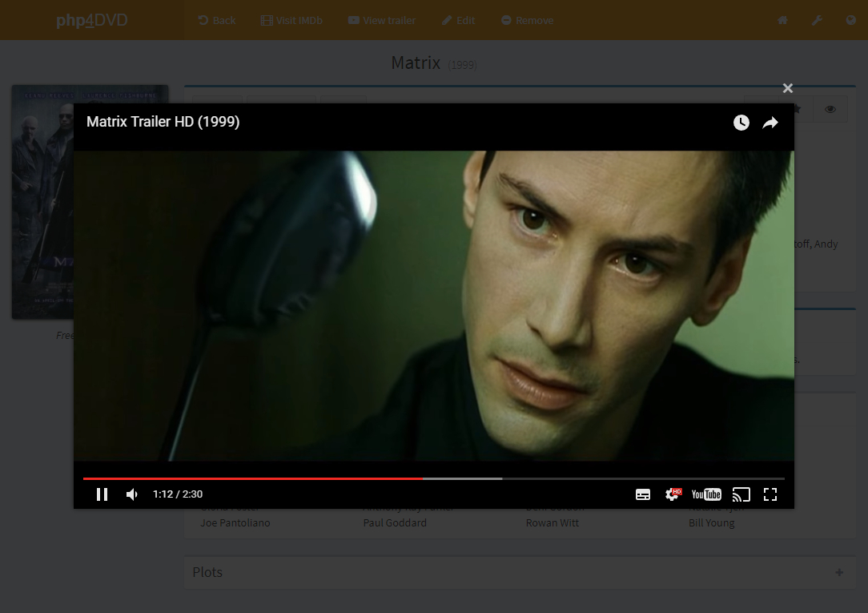This screenshot has width=868, height=613.
Task: Open the video on YouTube logo
Action: pyautogui.click(x=706, y=494)
